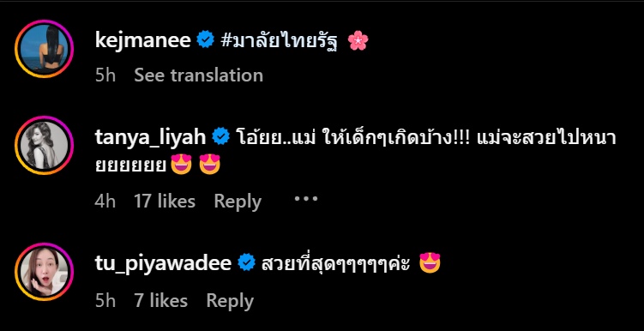644x331 pixels.
Task: View the 7 likes on tu_piyawadee's comment
Action: (x=161, y=301)
